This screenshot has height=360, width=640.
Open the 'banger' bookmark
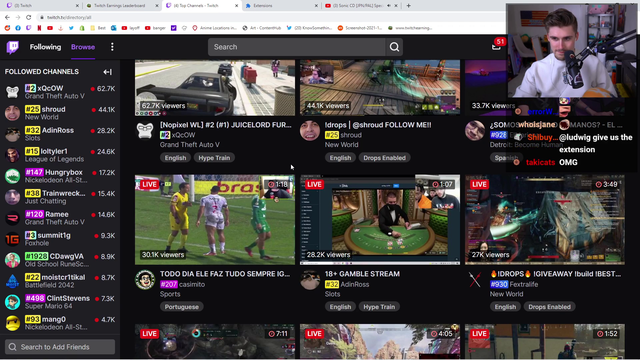(156, 28)
